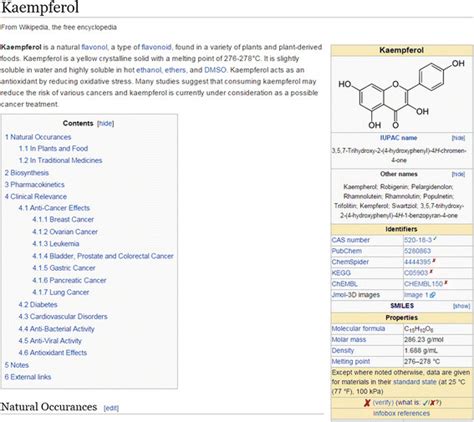Jump to 1 Natural Occurances section
474x422 pixels.
(x=38, y=137)
